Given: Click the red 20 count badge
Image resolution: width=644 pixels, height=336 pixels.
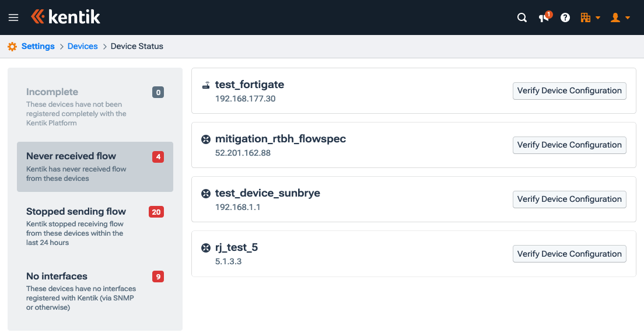Looking at the screenshot, I should tap(156, 212).
